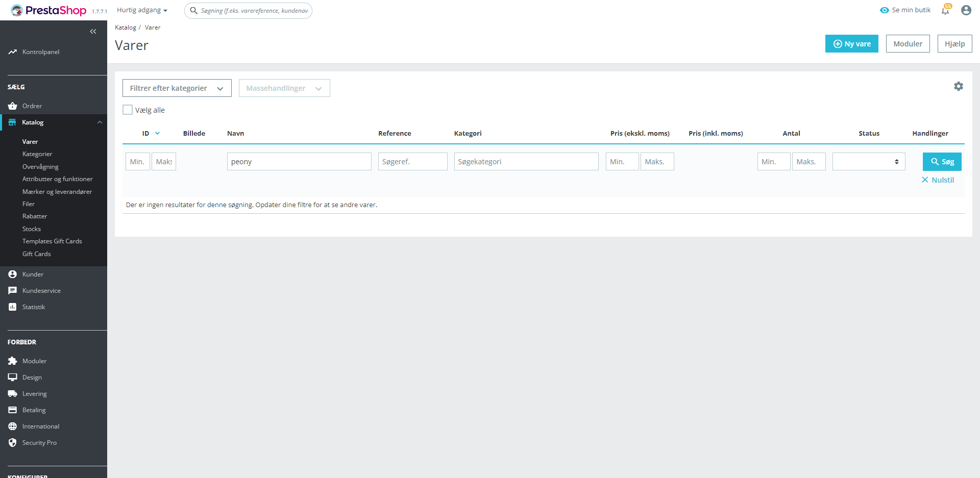Open the user profile avatar
Screen dimensions: 980x478
[x=966, y=10]
